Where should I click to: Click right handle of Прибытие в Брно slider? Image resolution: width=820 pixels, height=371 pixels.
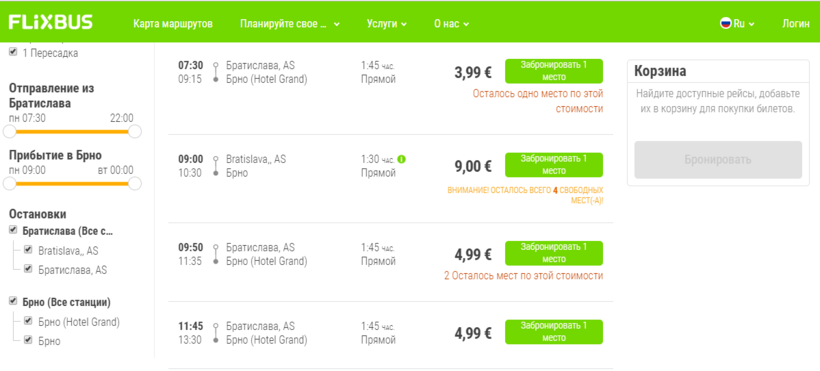(135, 183)
